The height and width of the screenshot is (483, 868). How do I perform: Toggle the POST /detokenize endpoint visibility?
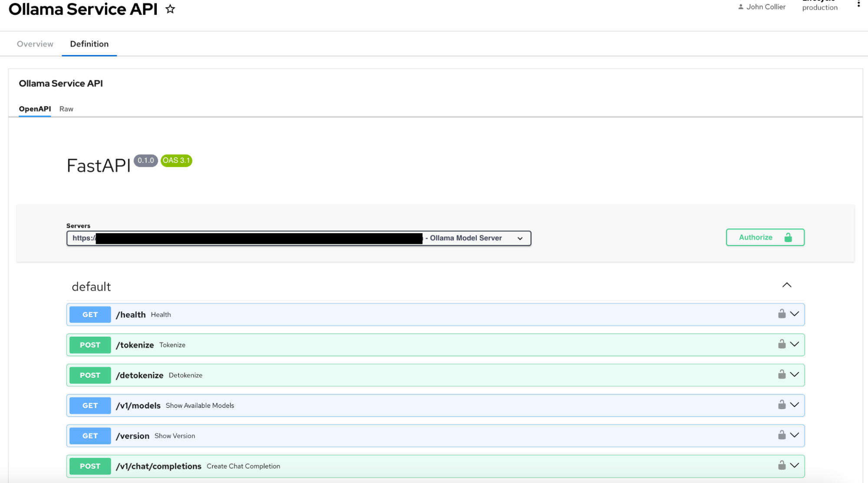(796, 375)
